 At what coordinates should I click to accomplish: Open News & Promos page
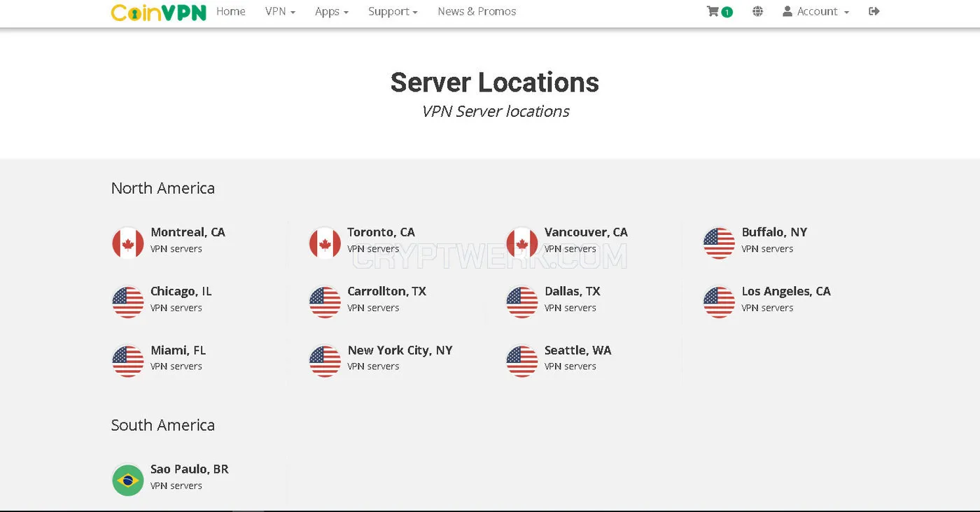click(x=477, y=11)
